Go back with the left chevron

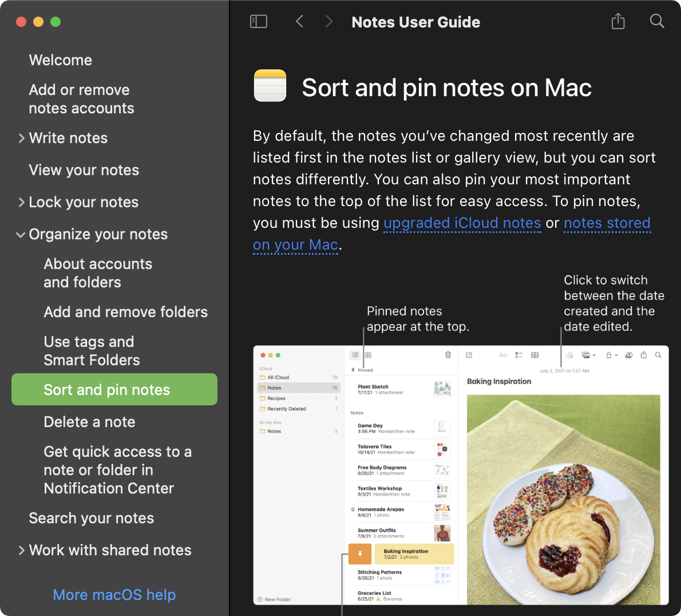coord(299,21)
